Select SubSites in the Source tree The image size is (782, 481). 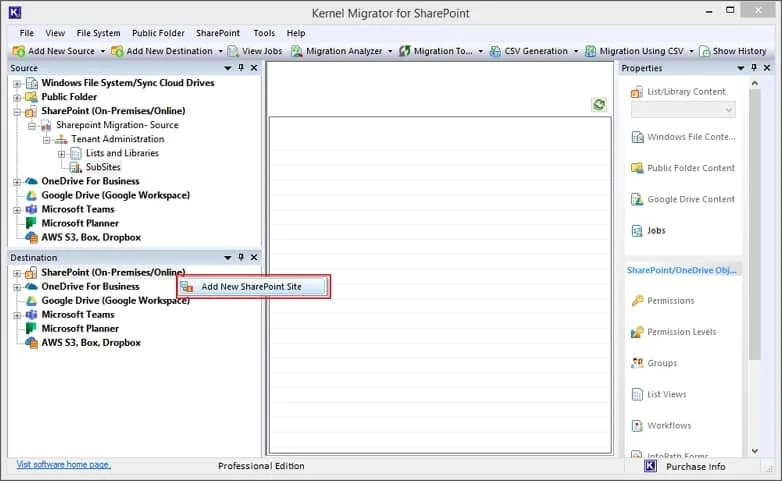click(103, 167)
